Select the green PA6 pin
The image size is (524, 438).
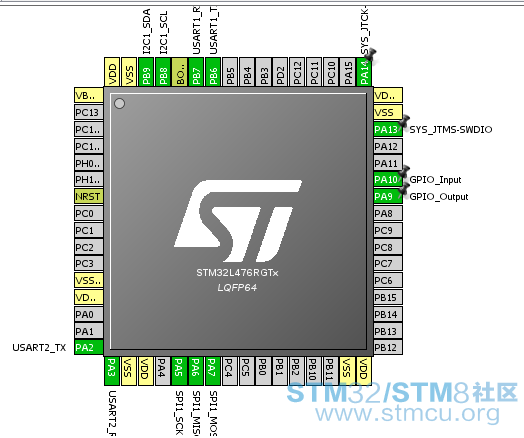pos(196,371)
